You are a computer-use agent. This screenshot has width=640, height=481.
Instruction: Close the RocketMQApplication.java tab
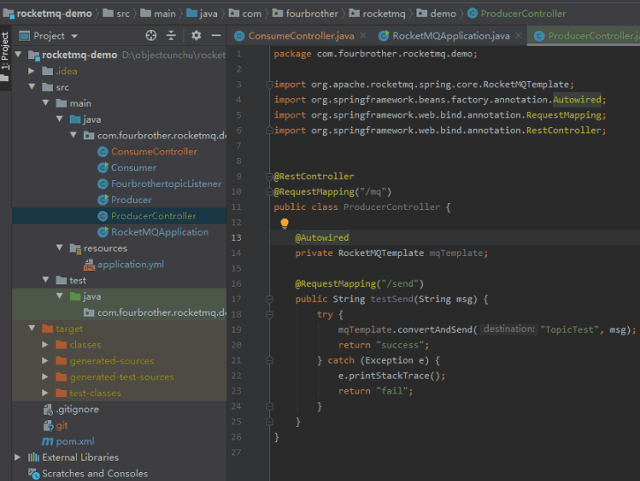[x=518, y=36]
